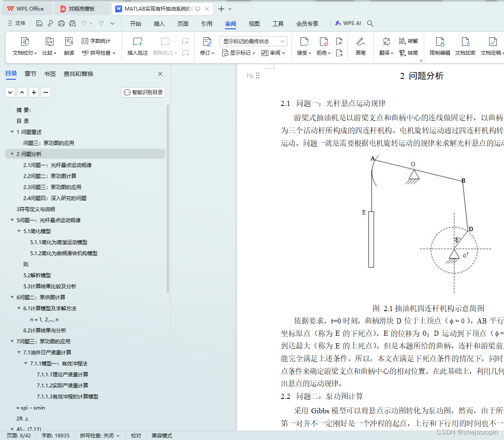
Task: Open the 文档校对 proofreading tool
Action: [25, 46]
